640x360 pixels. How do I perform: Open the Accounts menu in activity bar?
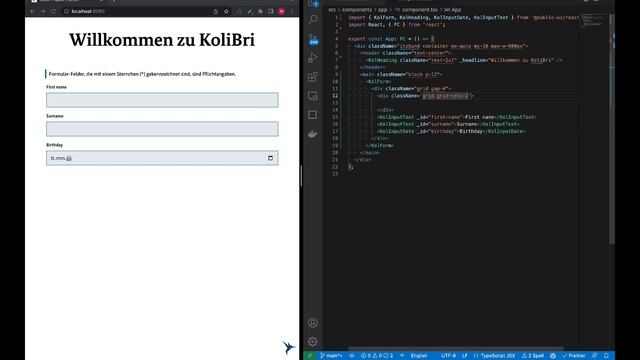(313, 323)
